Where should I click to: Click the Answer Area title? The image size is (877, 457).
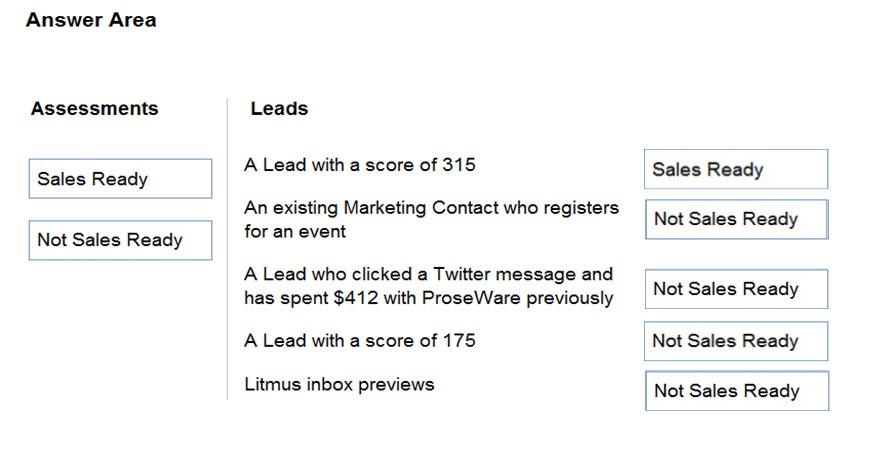tap(91, 20)
